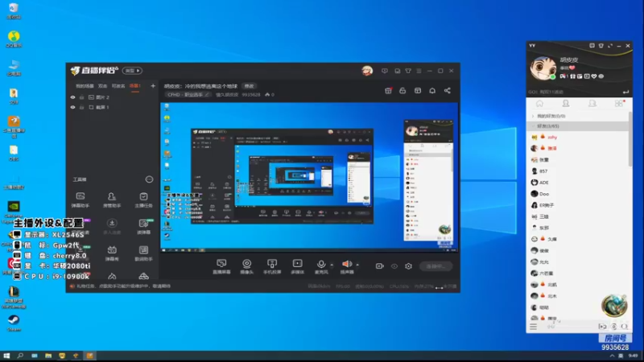Open YY main menu at bottom-left
The width and height of the screenshot is (644, 362).
pyautogui.click(x=533, y=327)
